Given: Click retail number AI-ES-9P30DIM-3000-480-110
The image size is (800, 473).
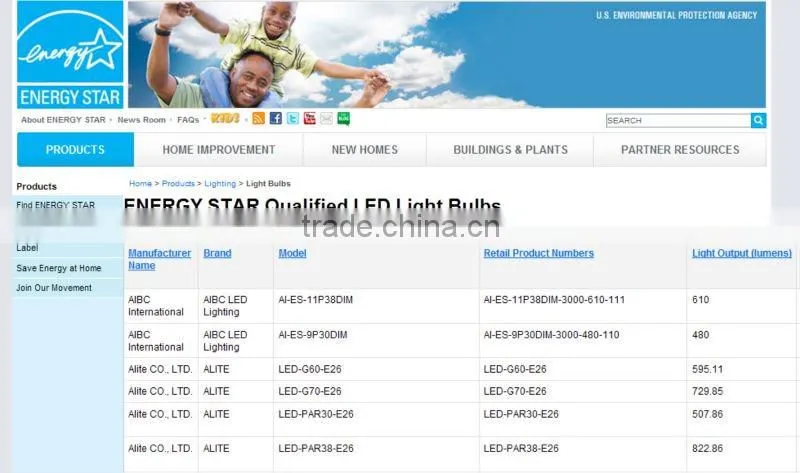Looking at the screenshot, I should point(552,335).
